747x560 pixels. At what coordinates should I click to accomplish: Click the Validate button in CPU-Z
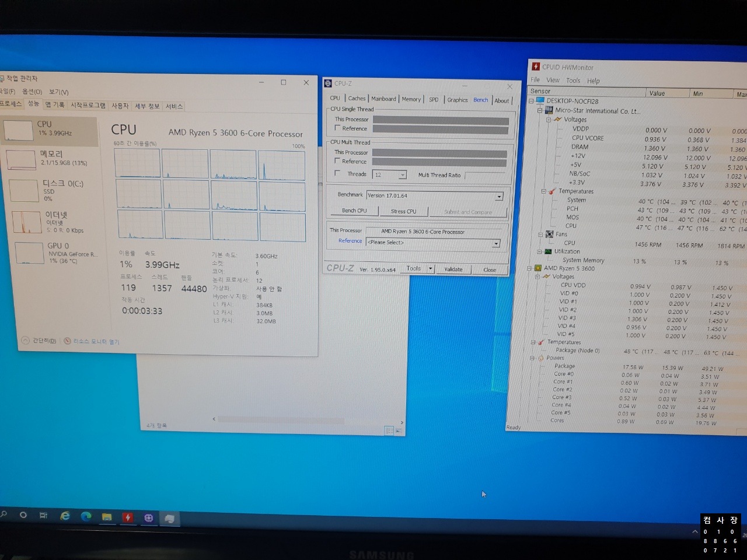click(453, 269)
